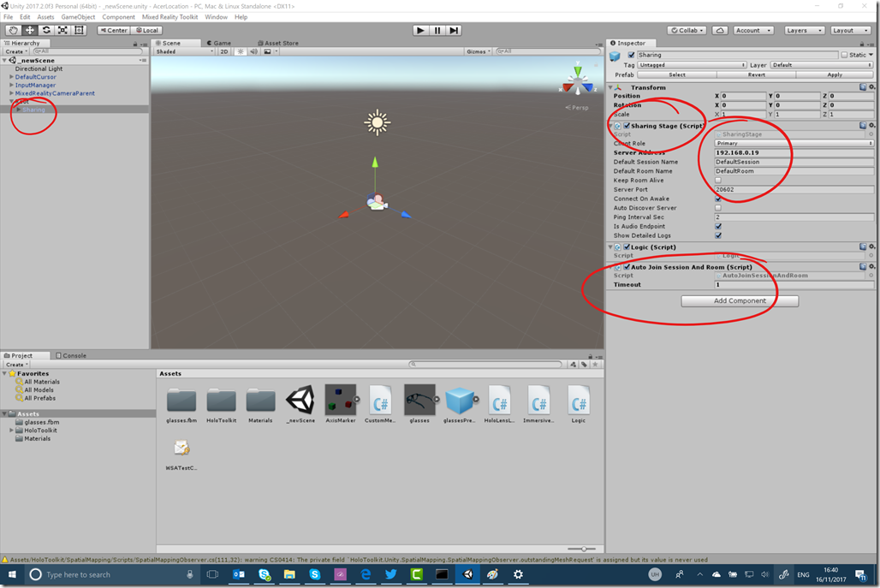Viewport: 880px width, 588px height.
Task: Select the Rotate tool in the toolbar
Action: tap(46, 30)
